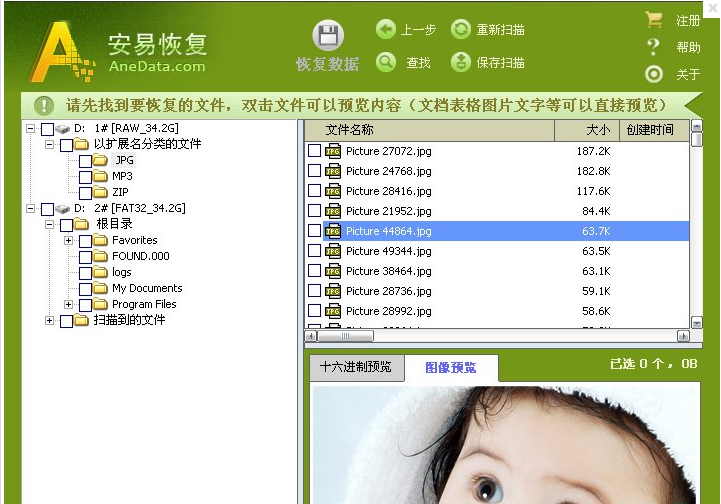Toggle the My Documents folder checkbox
Image resolution: width=721 pixels, height=504 pixels.
pyautogui.click(x=86, y=289)
